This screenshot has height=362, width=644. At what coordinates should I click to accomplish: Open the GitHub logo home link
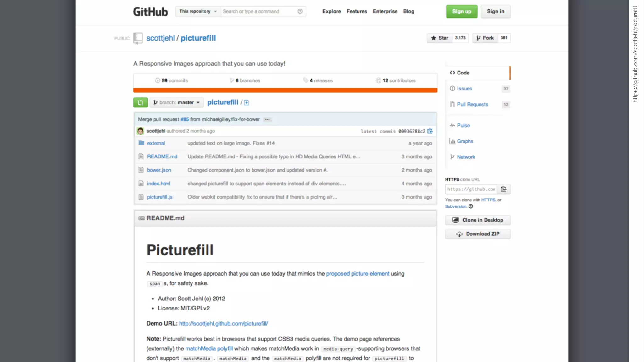pyautogui.click(x=150, y=12)
